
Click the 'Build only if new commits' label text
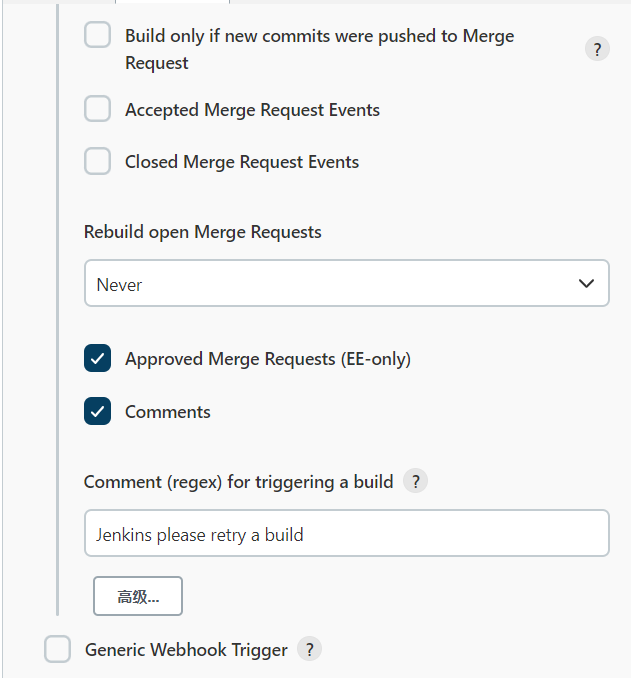pos(319,36)
